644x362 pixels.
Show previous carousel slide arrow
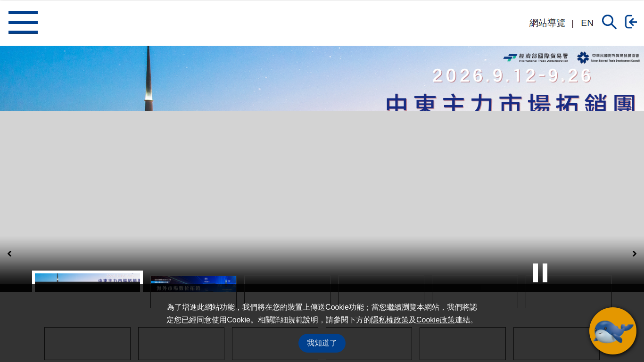point(9,254)
